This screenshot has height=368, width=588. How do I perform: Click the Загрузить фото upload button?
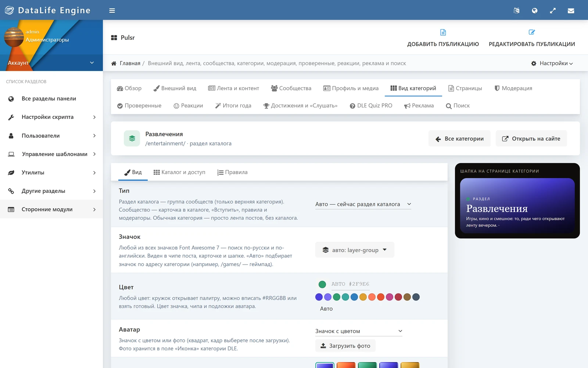click(345, 346)
